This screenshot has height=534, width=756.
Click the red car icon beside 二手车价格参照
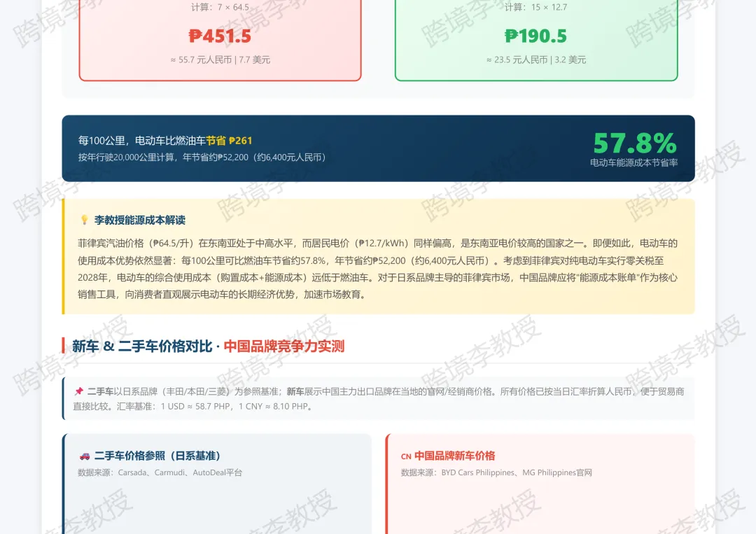click(x=85, y=456)
